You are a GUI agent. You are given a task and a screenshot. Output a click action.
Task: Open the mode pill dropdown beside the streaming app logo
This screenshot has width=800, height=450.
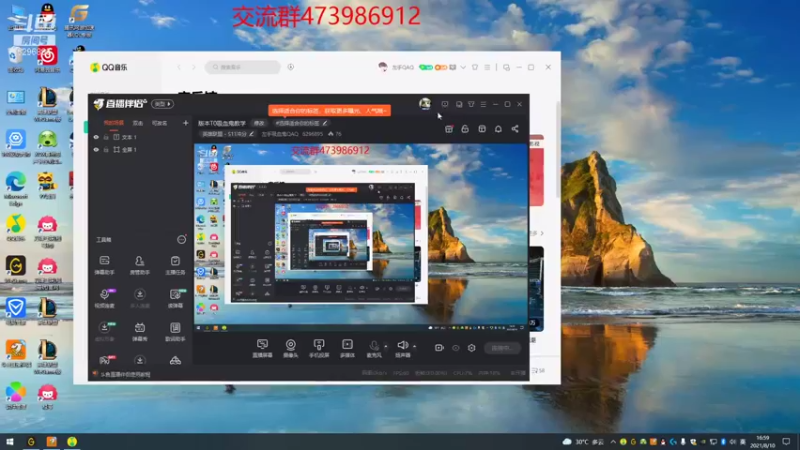[x=163, y=104]
